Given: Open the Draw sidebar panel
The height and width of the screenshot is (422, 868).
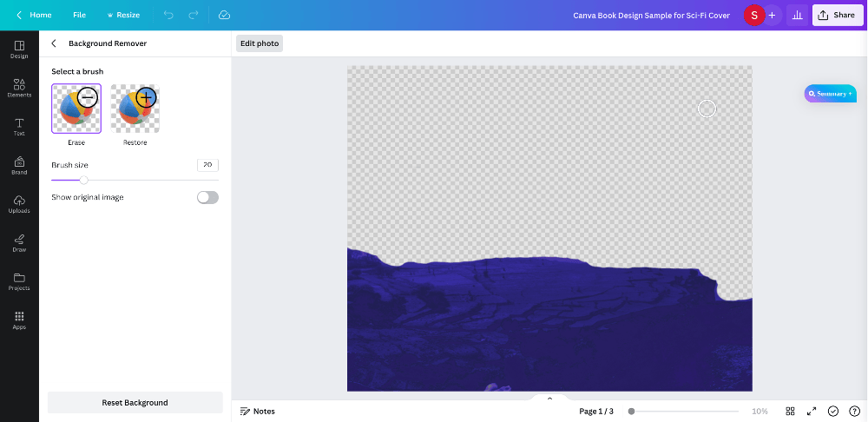Looking at the screenshot, I should click(19, 242).
